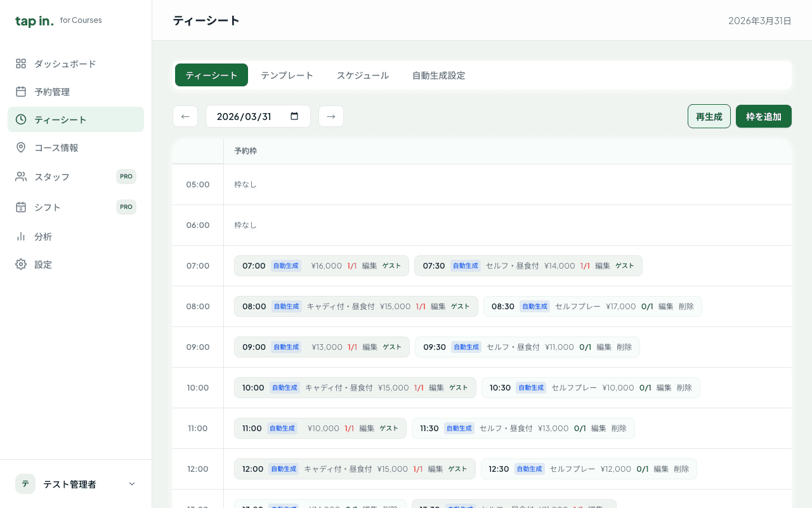Click 削除 on the 09:30 slot
Image resolution: width=812 pixels, height=508 pixels.
(x=625, y=347)
